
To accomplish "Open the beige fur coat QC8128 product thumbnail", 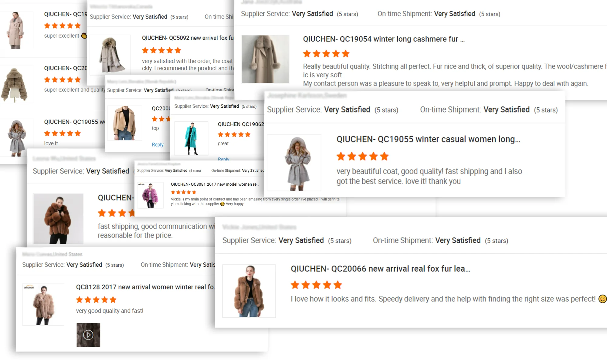I will 43,305.
